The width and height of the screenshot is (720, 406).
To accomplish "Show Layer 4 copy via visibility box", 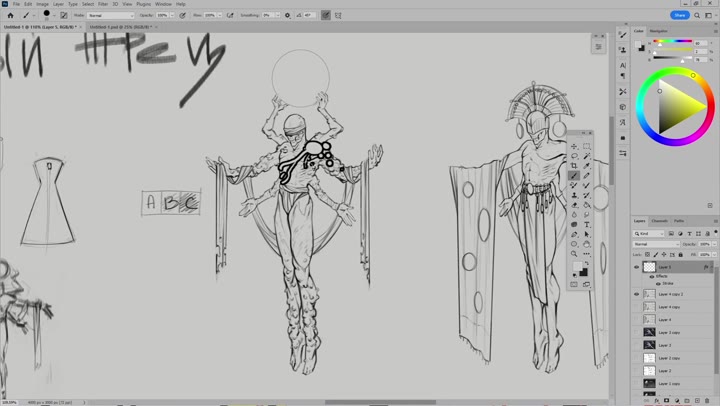I will click(636, 307).
